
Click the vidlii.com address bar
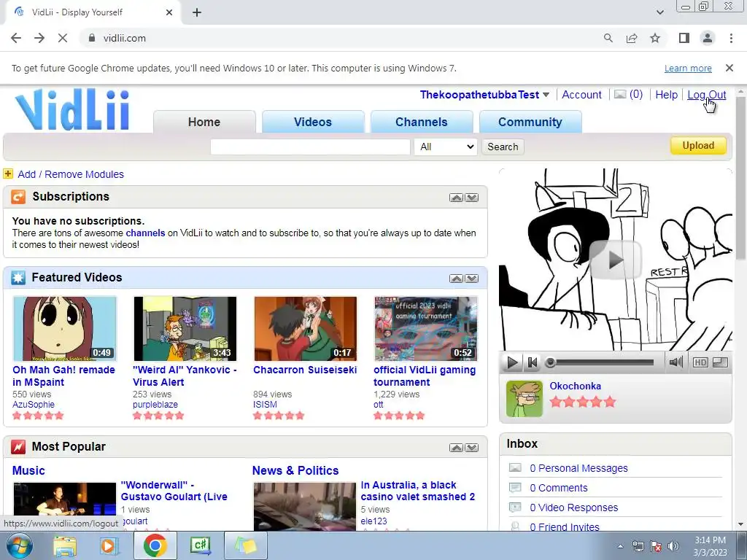tap(343, 38)
